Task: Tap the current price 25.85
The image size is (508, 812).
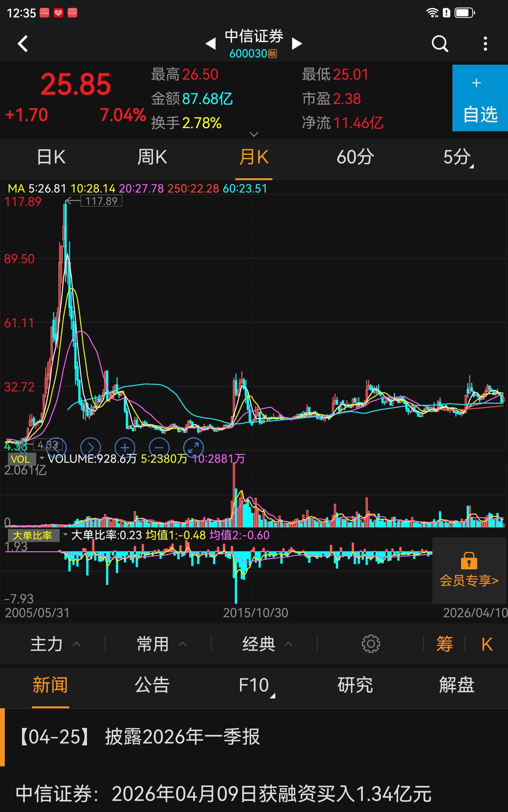Action: (x=75, y=84)
